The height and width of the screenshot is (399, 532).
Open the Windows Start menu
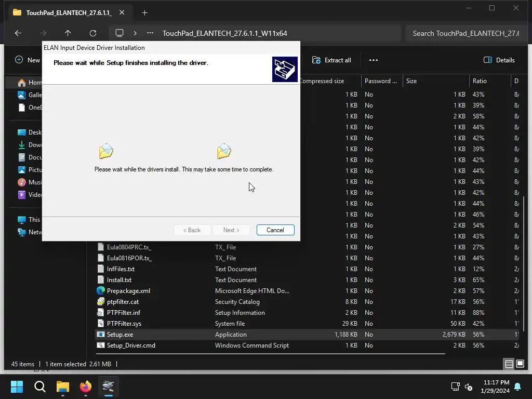pos(17,387)
